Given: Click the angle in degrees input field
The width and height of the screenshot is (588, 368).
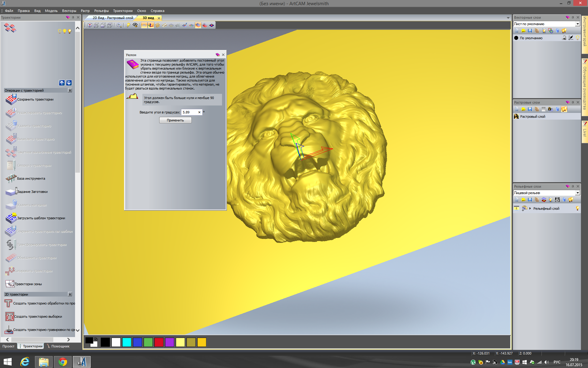Looking at the screenshot, I should tap(189, 112).
